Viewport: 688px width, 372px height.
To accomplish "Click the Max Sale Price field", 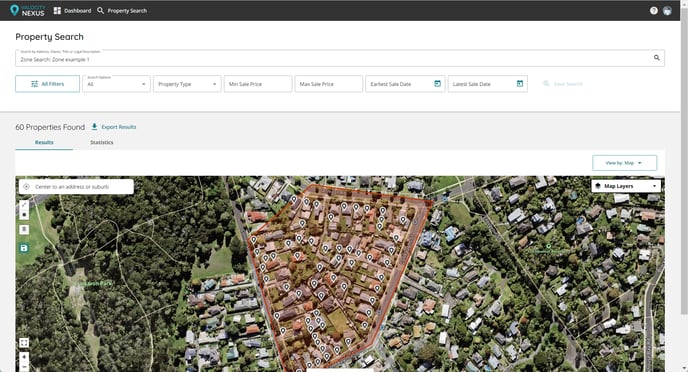I will pyautogui.click(x=329, y=84).
